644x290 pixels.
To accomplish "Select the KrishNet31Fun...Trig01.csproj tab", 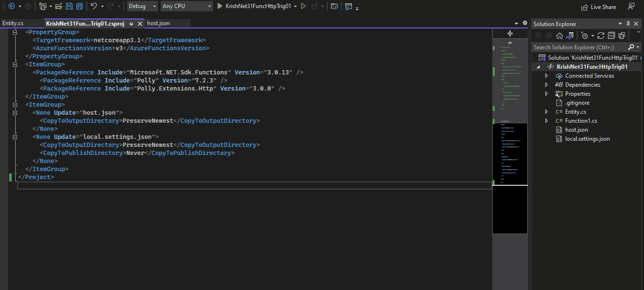I will (x=85, y=23).
